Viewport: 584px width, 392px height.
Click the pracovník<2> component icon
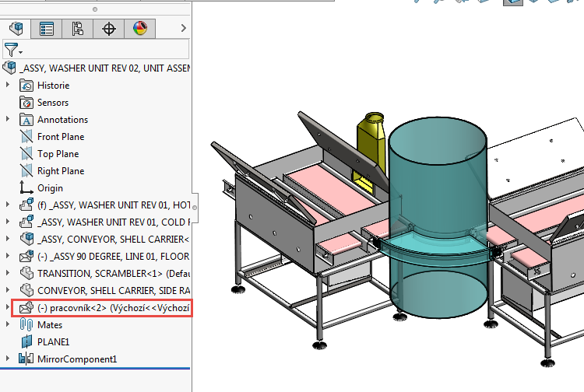(x=26, y=307)
